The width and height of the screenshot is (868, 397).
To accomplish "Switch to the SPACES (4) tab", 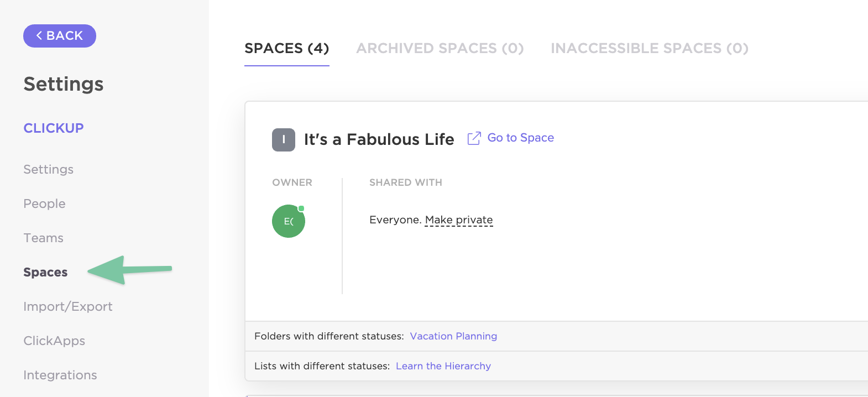I will 287,49.
